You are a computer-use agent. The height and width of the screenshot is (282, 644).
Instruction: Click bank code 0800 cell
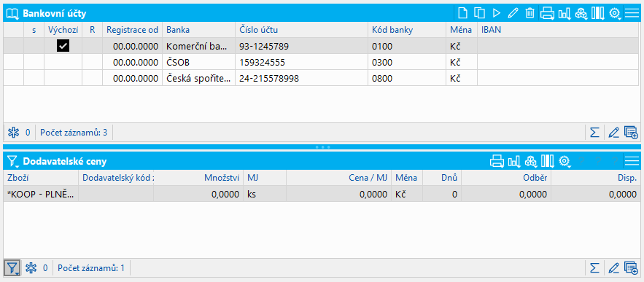tap(407, 79)
